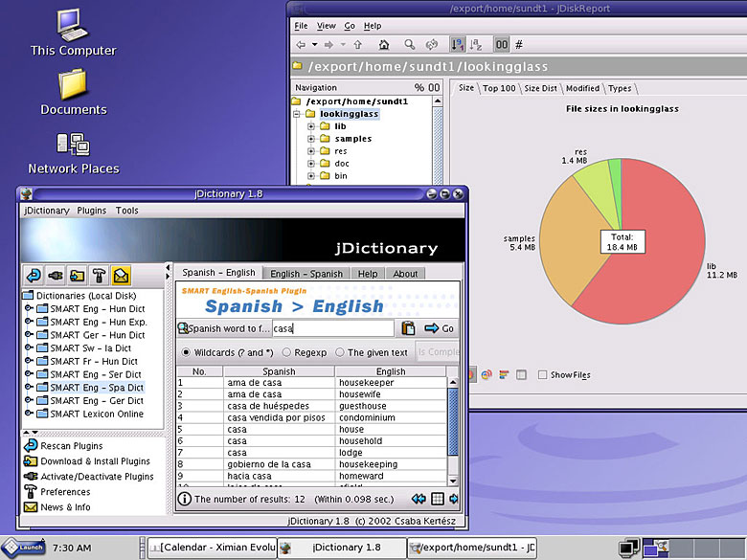The height and width of the screenshot is (560, 747).
Task: Expand the res folder node
Action: (311, 151)
